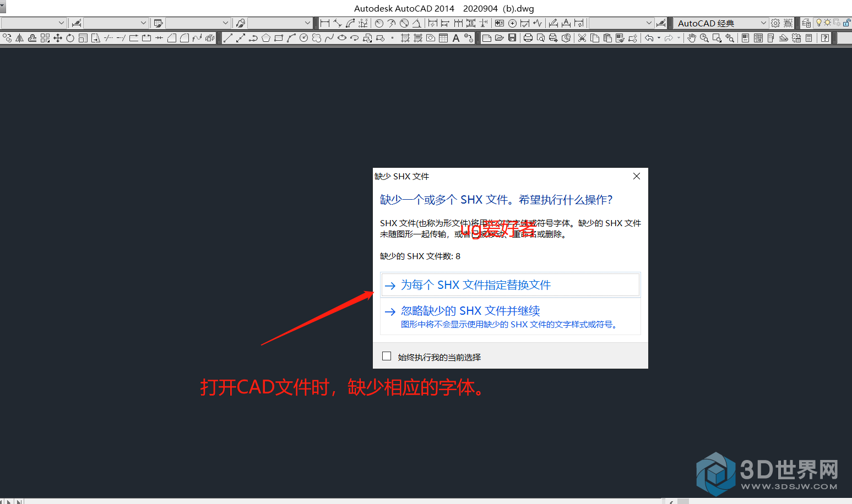The width and height of the screenshot is (852, 504).
Task: Toggle the layer lock padlock icon
Action: [x=846, y=23]
